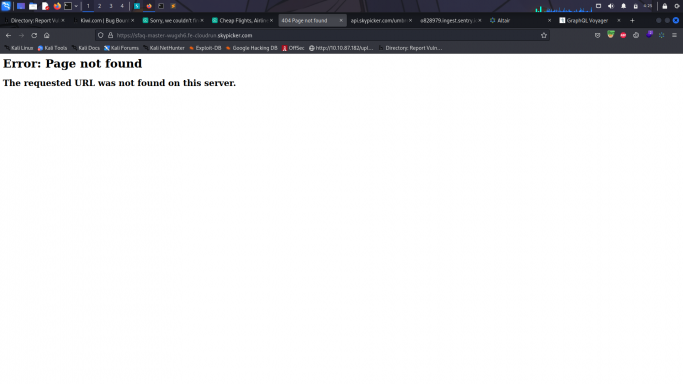Launch the text editor from the panel
Screen dimensions: 683x384
(45, 6)
